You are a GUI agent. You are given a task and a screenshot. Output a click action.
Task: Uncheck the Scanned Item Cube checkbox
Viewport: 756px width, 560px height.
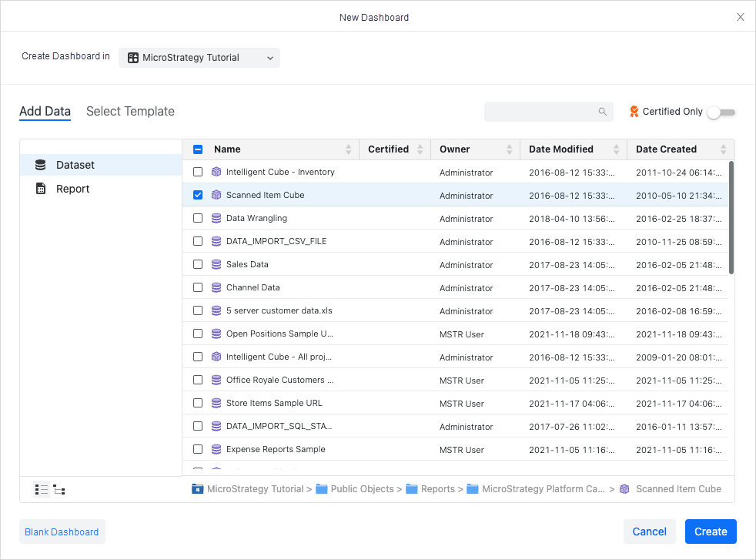198,195
